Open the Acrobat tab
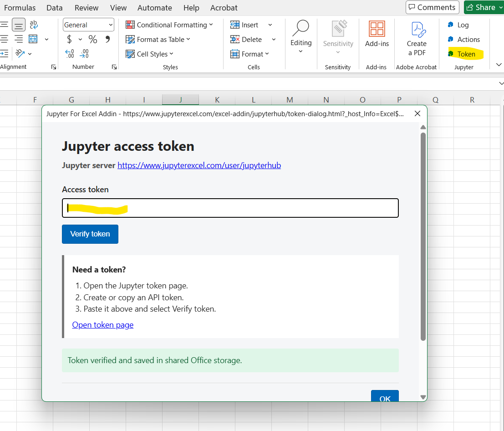Viewport: 504px width, 431px height. point(224,8)
